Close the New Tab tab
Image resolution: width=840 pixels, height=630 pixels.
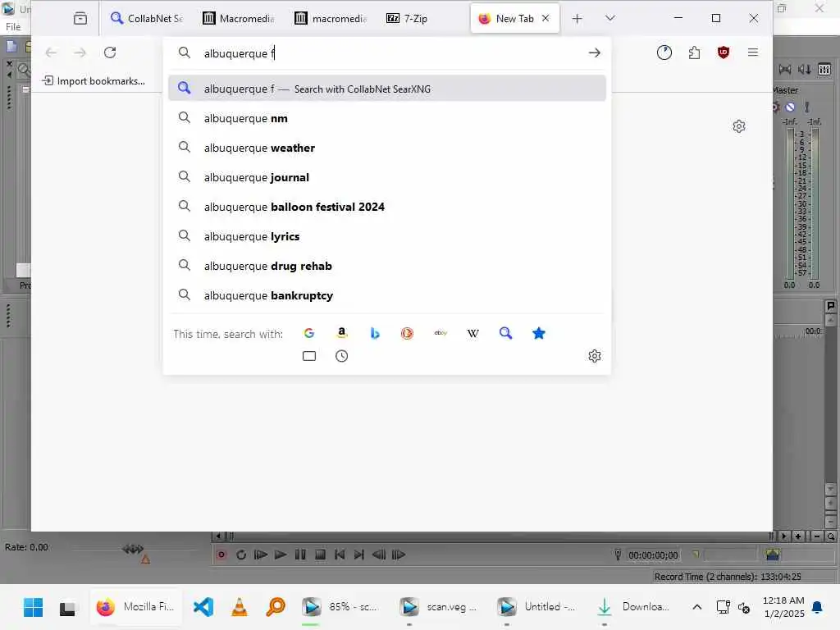(x=546, y=18)
